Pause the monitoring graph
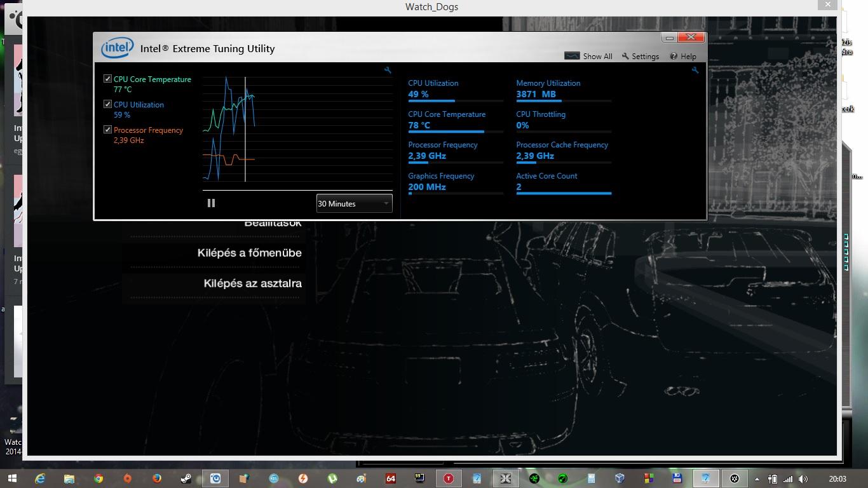 tap(211, 203)
